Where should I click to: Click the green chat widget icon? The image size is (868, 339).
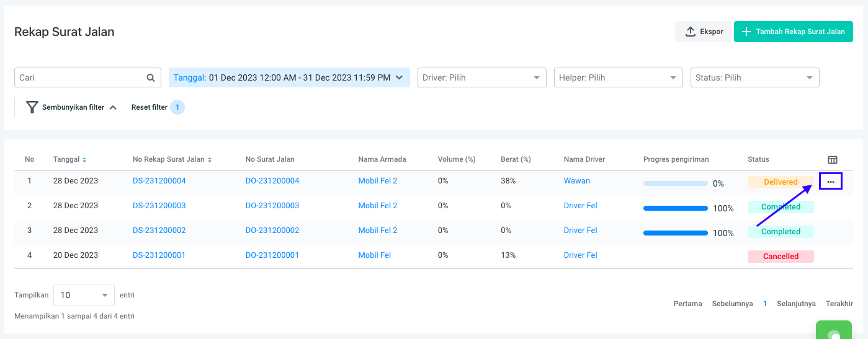tap(834, 333)
